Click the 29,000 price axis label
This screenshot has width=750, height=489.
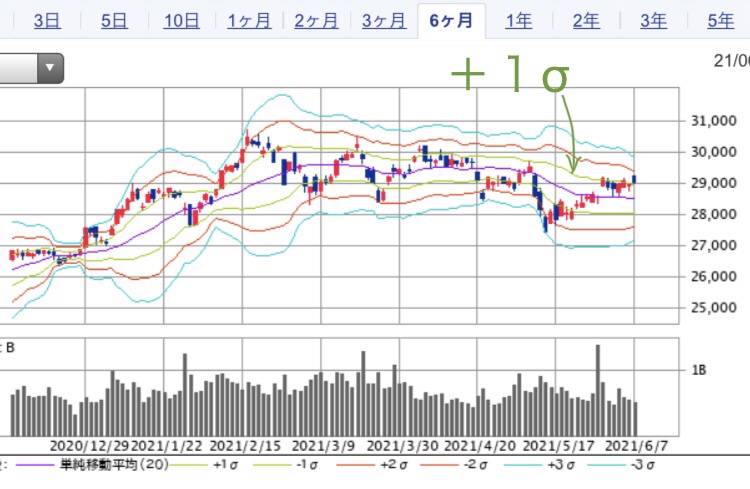click(714, 183)
